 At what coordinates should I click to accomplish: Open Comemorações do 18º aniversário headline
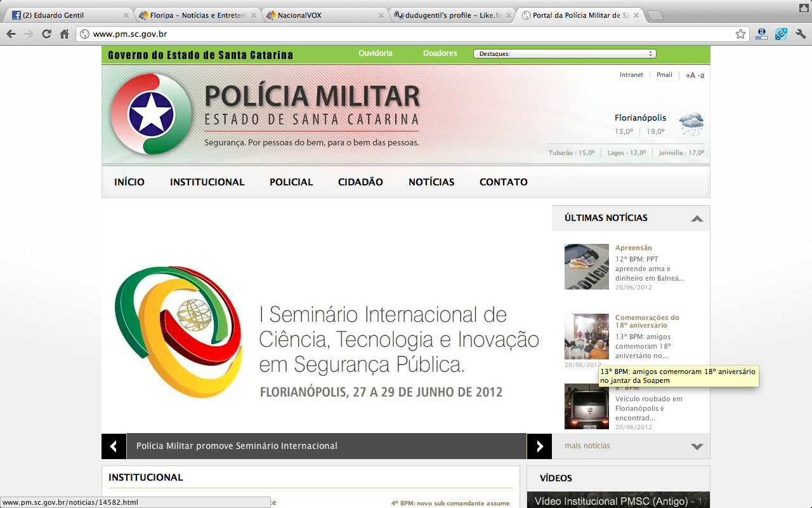pos(647,321)
